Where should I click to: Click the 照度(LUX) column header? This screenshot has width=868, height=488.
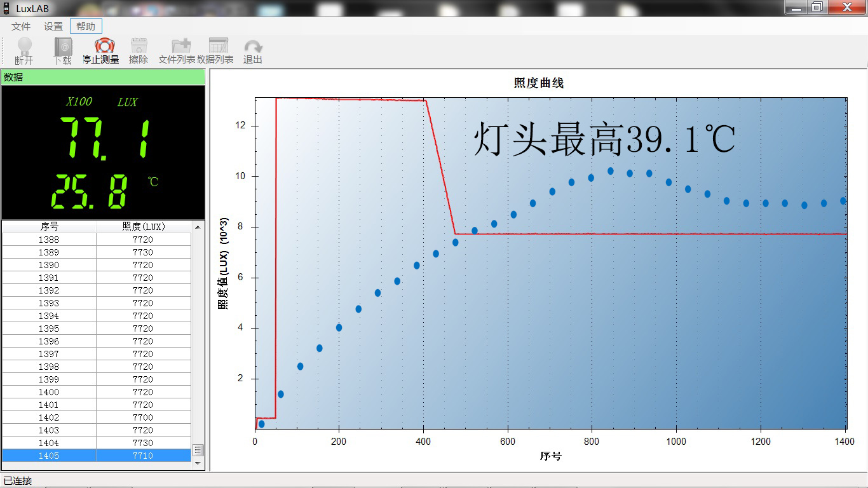[143, 226]
